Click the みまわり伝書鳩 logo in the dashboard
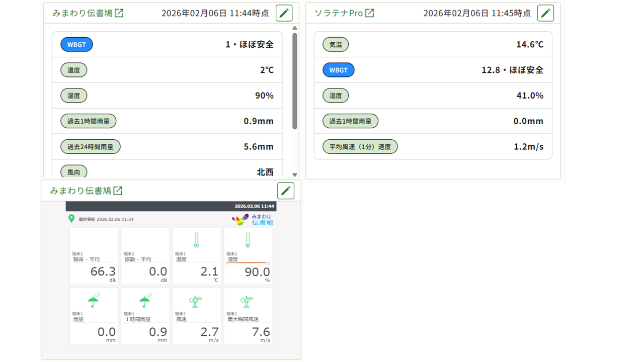 (x=253, y=219)
